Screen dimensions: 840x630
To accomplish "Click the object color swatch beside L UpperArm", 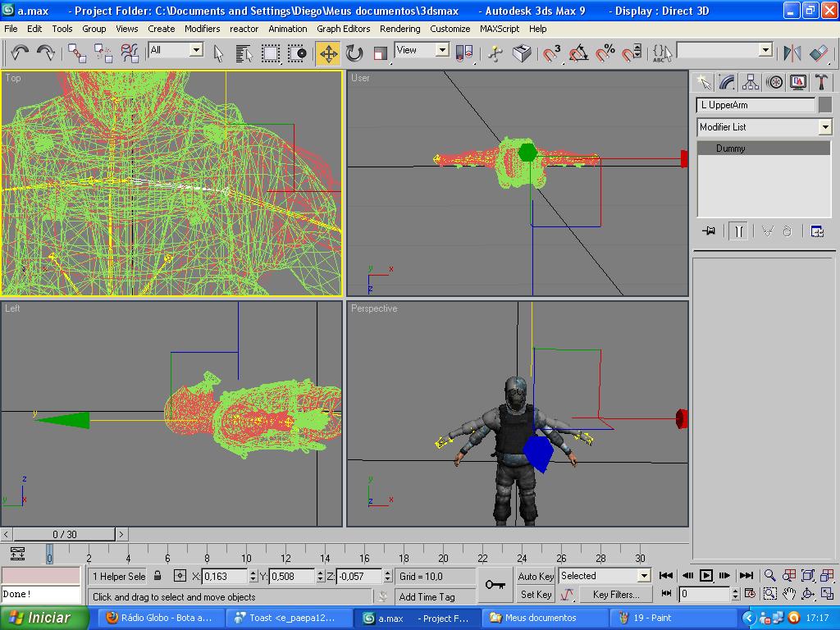I will click(825, 105).
